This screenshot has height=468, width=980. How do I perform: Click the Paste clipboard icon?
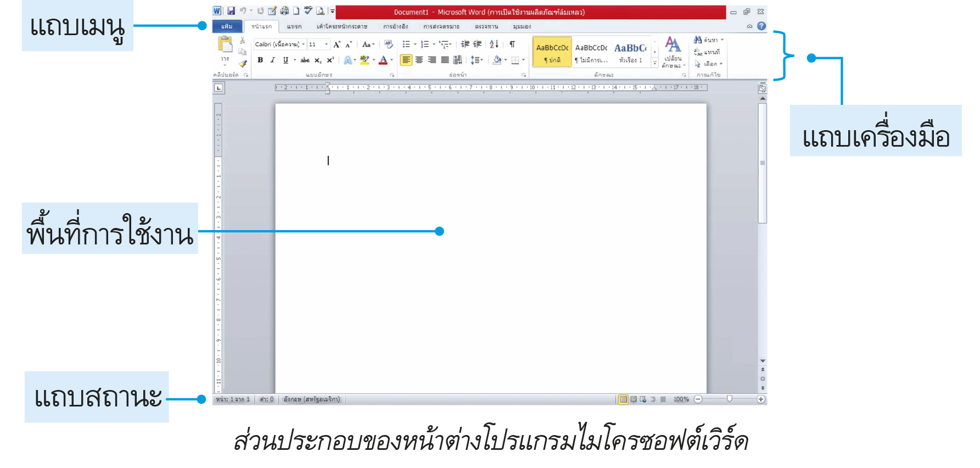225,45
